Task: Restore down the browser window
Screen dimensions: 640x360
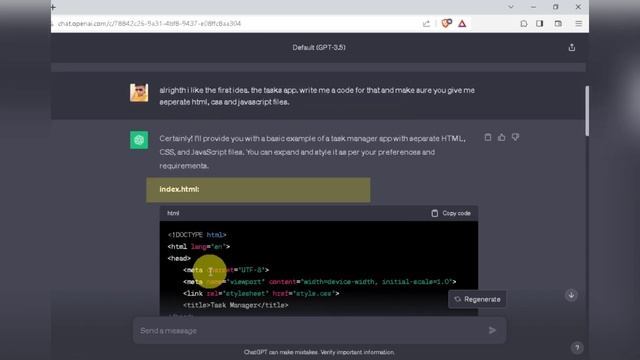Action: [556, 7]
